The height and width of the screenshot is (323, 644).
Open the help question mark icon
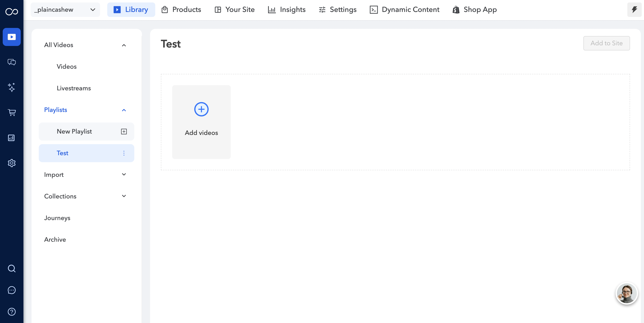pos(11,312)
